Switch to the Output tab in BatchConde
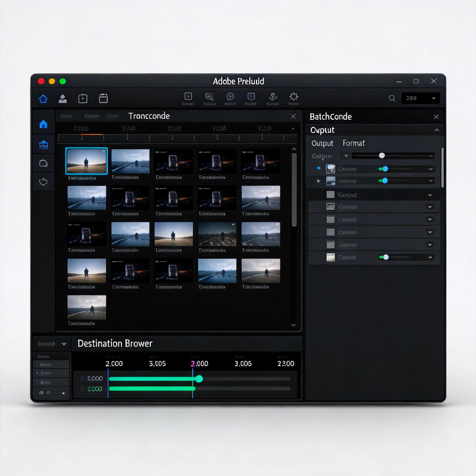The height and width of the screenshot is (476, 476). point(322,143)
